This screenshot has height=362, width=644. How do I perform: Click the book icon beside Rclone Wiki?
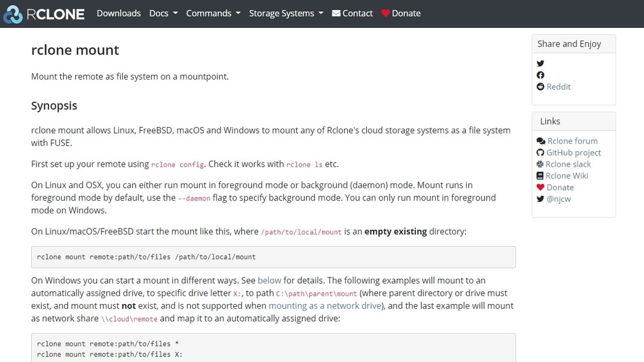coord(541,175)
